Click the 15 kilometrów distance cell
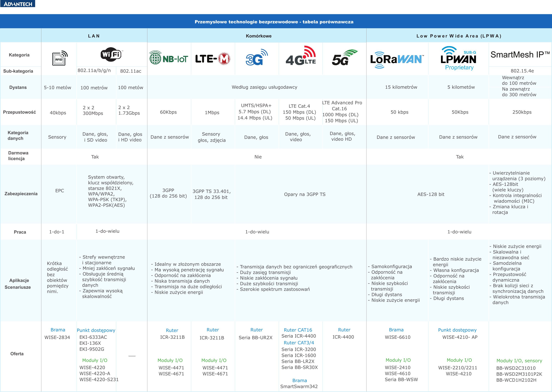Viewport: 552px width, 392px height. [x=401, y=87]
